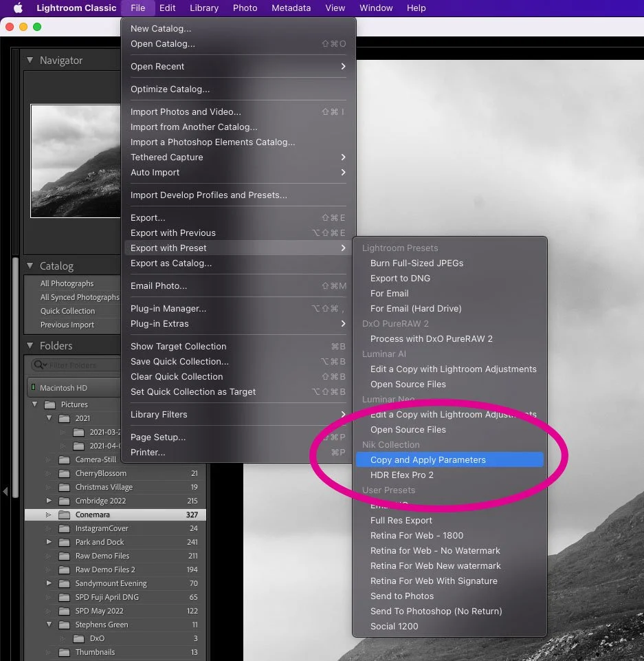Expand the Park and Dock folder
Viewport: 644px width, 661px height.
click(49, 542)
